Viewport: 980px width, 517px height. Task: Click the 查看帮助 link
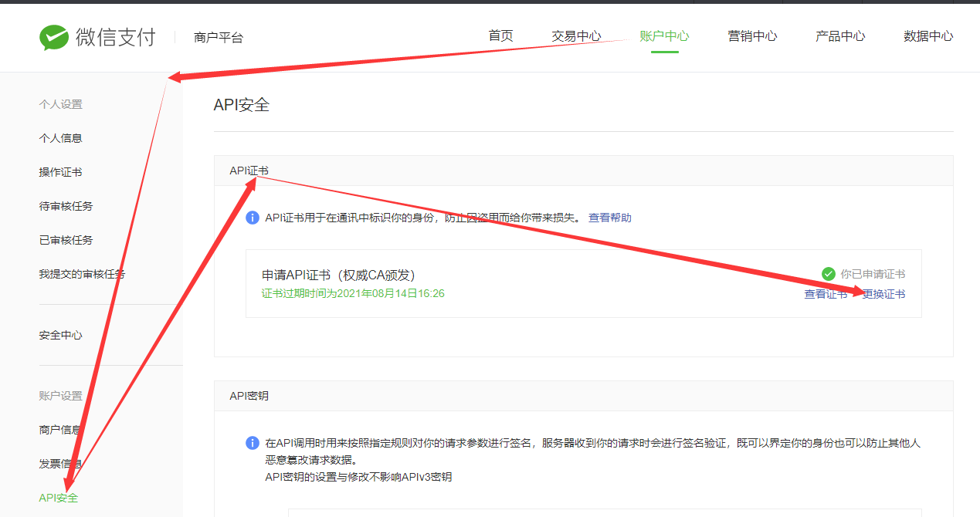pos(610,218)
